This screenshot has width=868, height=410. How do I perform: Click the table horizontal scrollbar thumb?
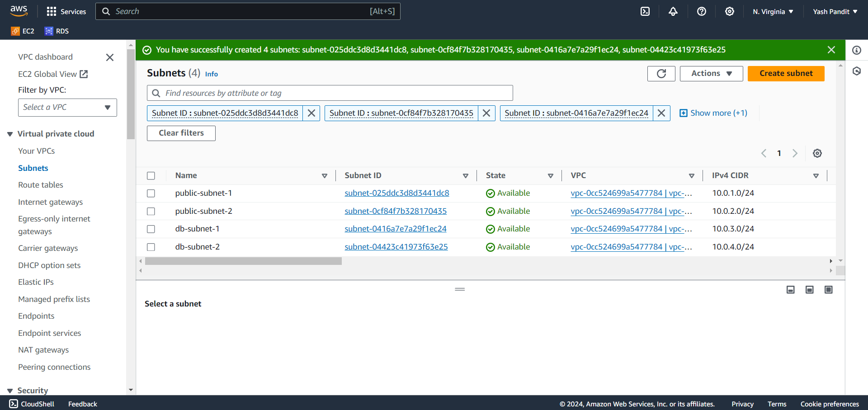tap(243, 261)
